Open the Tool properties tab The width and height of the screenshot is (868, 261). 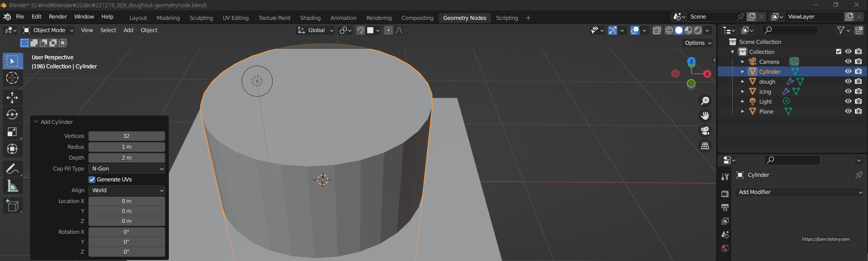click(x=725, y=176)
